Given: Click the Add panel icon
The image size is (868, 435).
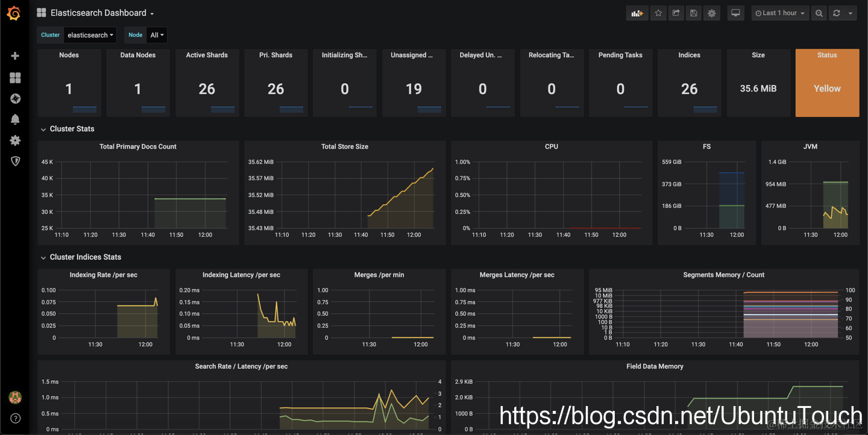Looking at the screenshot, I should coord(637,13).
